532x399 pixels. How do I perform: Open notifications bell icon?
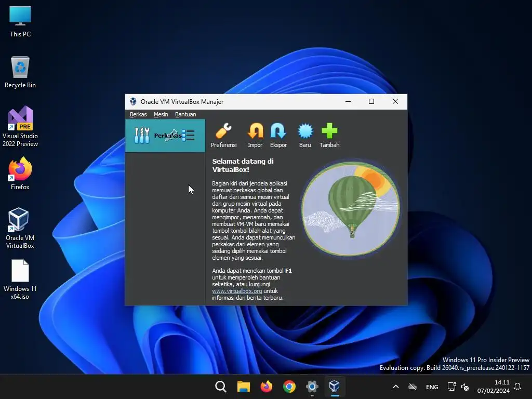coord(518,387)
